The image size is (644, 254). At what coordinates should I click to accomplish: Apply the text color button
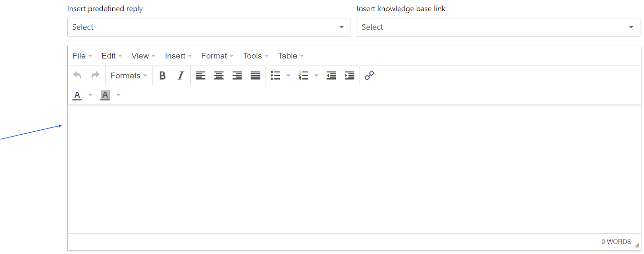coord(77,95)
